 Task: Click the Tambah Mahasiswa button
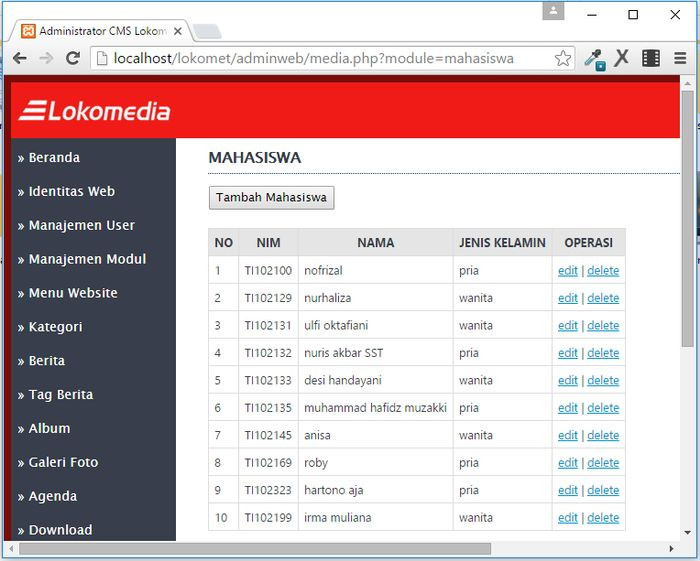(271, 198)
